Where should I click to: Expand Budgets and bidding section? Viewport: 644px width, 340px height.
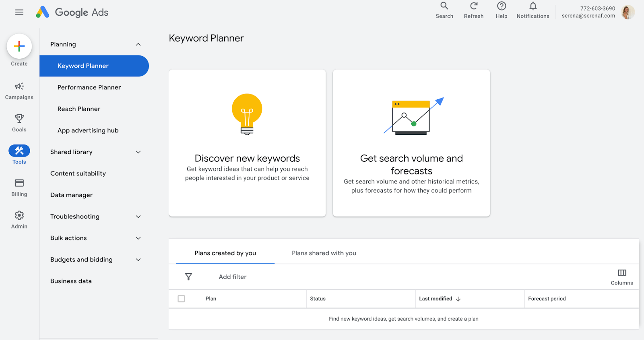click(x=138, y=260)
